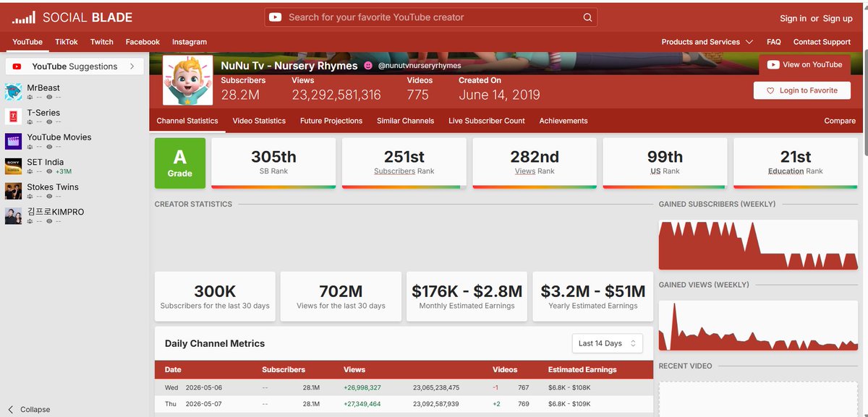
Task: Click the NuNu Tv channel avatar
Action: coord(188,80)
